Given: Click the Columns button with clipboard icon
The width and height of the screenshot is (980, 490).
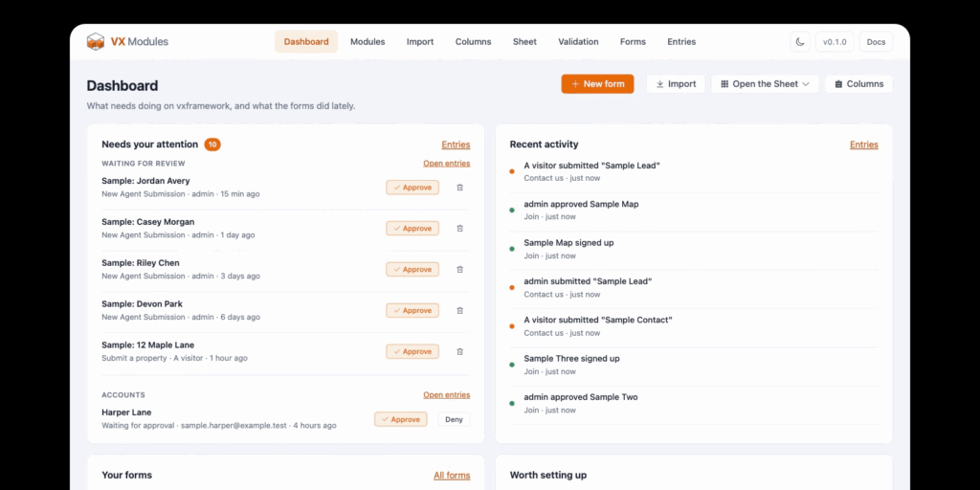Looking at the screenshot, I should click(x=858, y=84).
